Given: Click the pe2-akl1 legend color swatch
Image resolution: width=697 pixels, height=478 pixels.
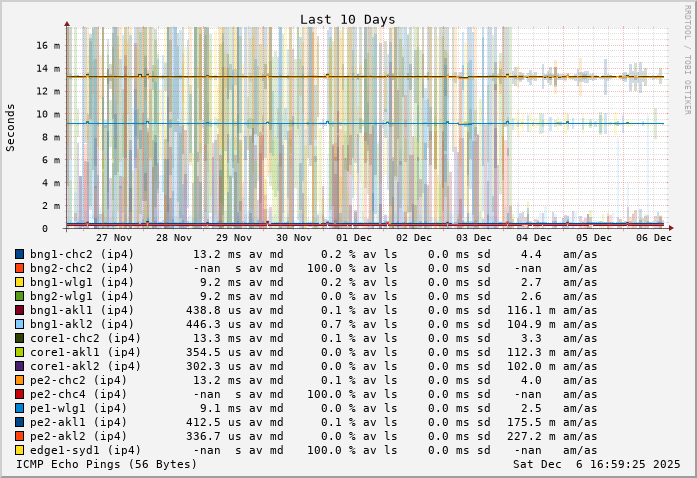Looking at the screenshot, I should point(19,422).
